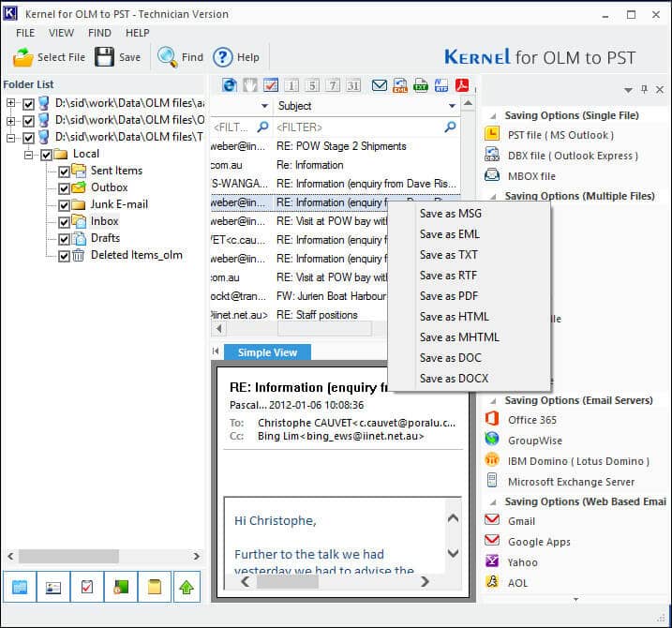
Task: Toggle the Outbox checkbox
Action: click(x=64, y=188)
